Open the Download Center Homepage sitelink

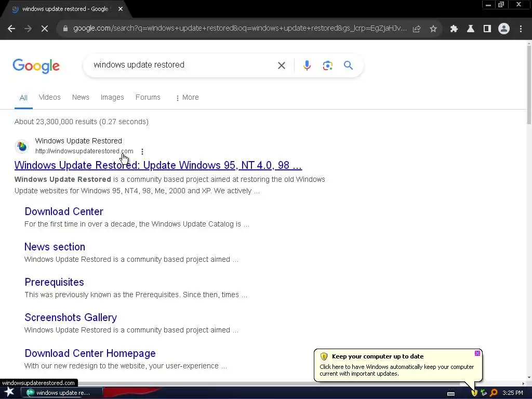click(x=90, y=353)
